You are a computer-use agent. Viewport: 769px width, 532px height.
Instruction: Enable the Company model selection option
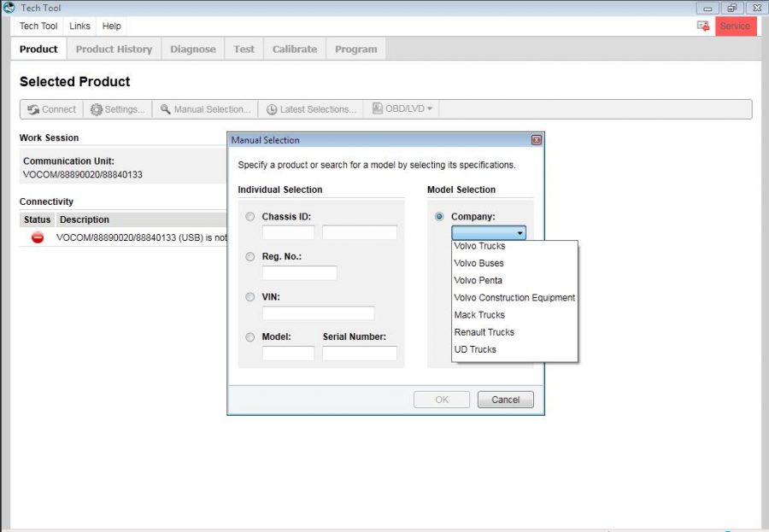[x=438, y=216]
